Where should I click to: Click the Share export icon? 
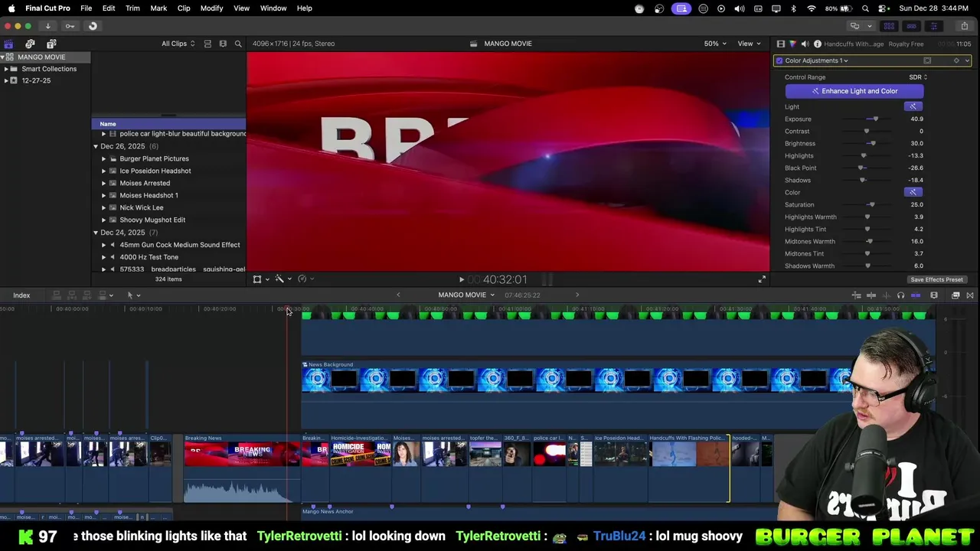pyautogui.click(x=964, y=26)
